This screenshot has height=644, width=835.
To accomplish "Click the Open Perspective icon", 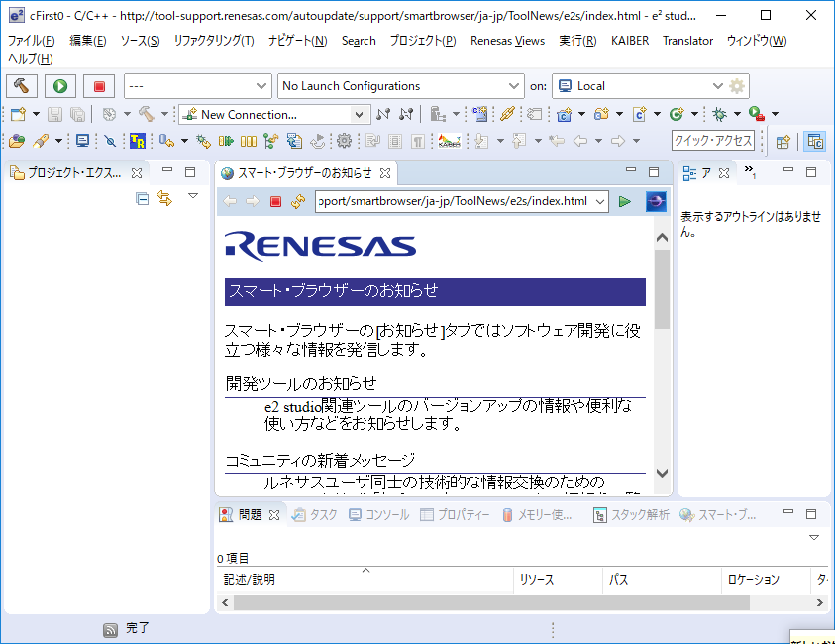I will click(x=783, y=142).
